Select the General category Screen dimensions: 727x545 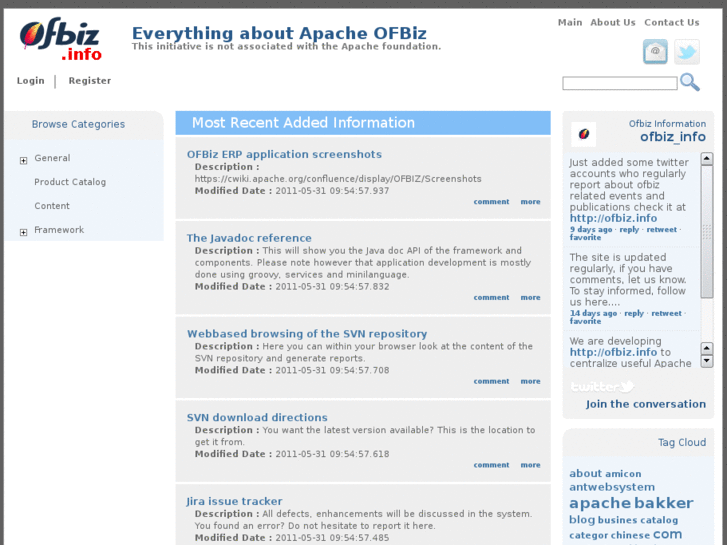52,158
